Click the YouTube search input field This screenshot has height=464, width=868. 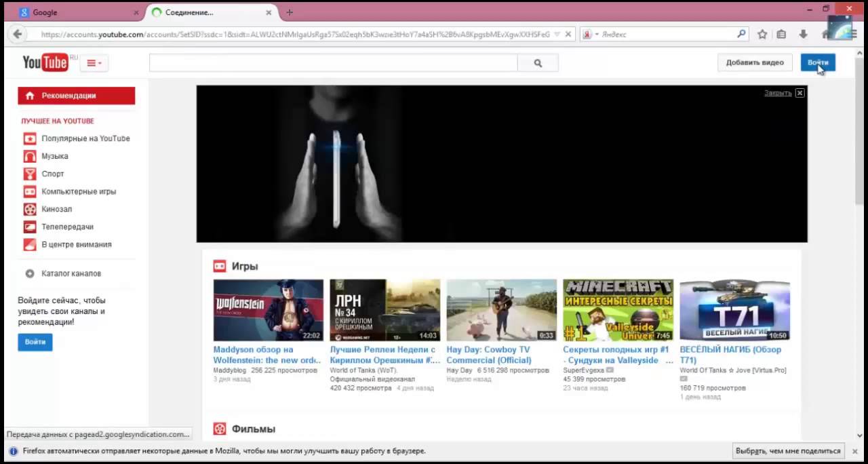(x=333, y=63)
